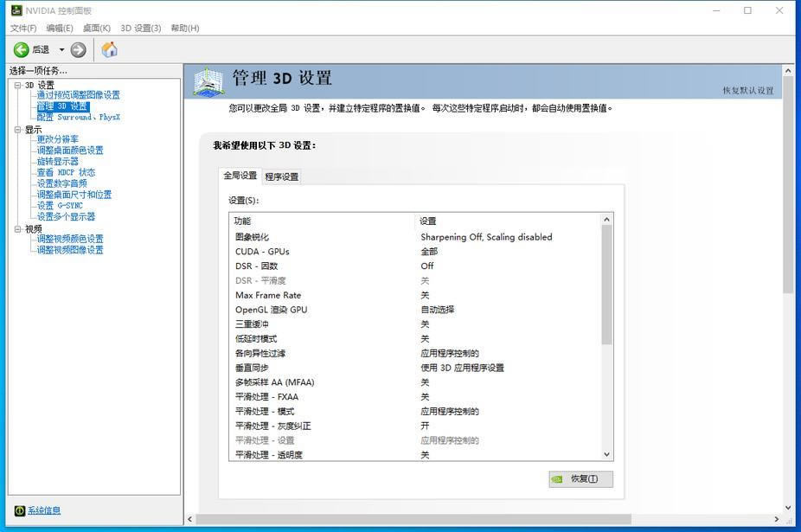Select the CUDA - GPUs setting row
Image resolution: width=801 pixels, height=532 pixels.
pyautogui.click(x=415, y=252)
